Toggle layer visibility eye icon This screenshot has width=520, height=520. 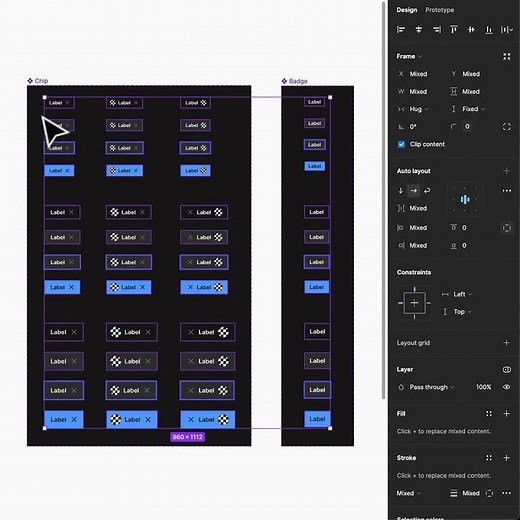point(507,387)
